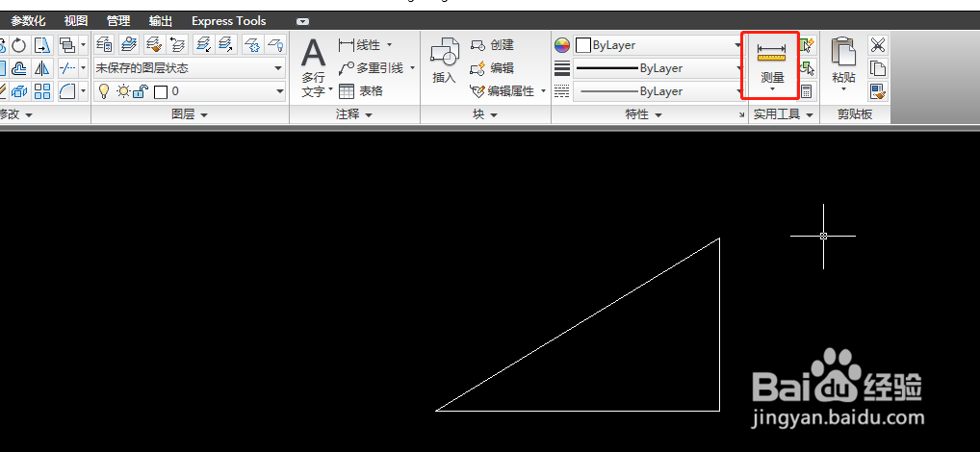Click the Measure (测量) ruler tool
Image resolution: width=980 pixels, height=452 pixels.
coord(772,65)
